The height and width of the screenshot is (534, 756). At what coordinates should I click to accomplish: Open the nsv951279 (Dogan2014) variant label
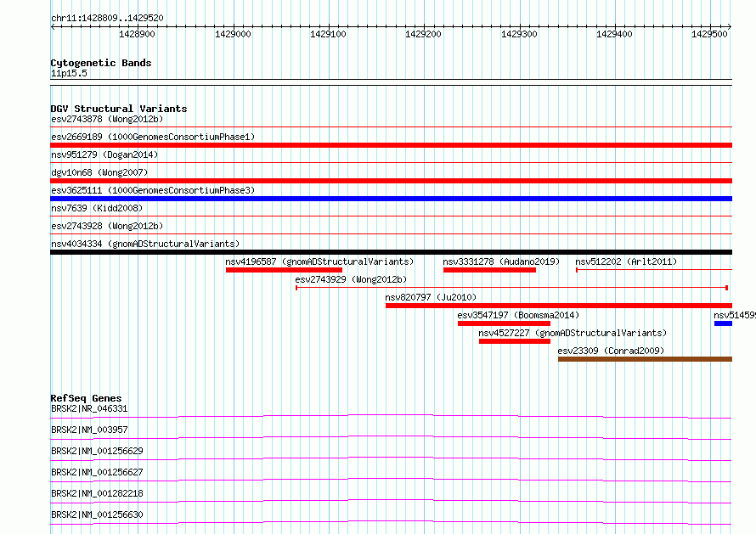click(x=104, y=155)
